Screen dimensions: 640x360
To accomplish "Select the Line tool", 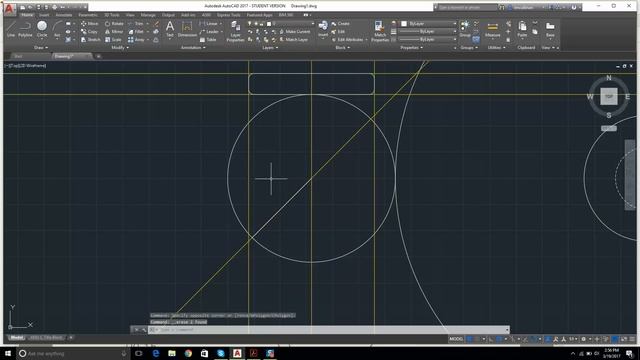I will point(11,29).
